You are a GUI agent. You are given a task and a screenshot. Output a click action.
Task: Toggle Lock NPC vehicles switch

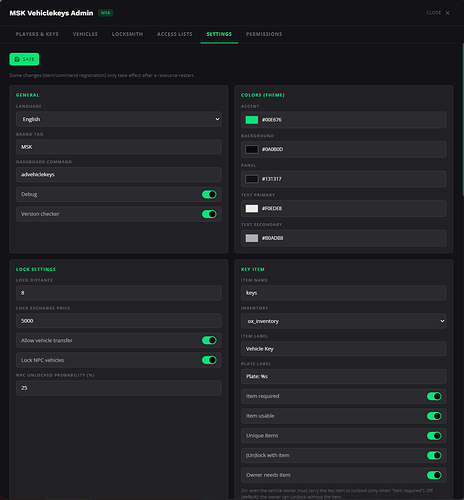(x=209, y=360)
